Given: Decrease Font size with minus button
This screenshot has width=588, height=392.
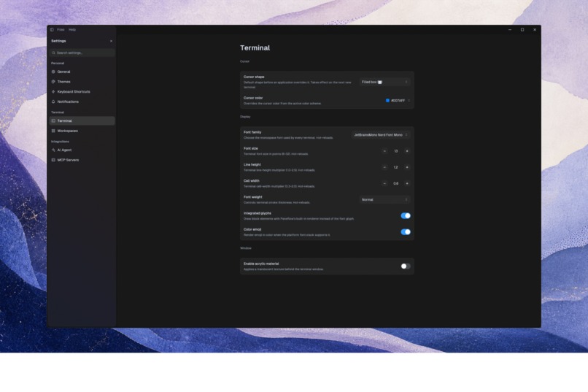Looking at the screenshot, I should [x=384, y=151].
